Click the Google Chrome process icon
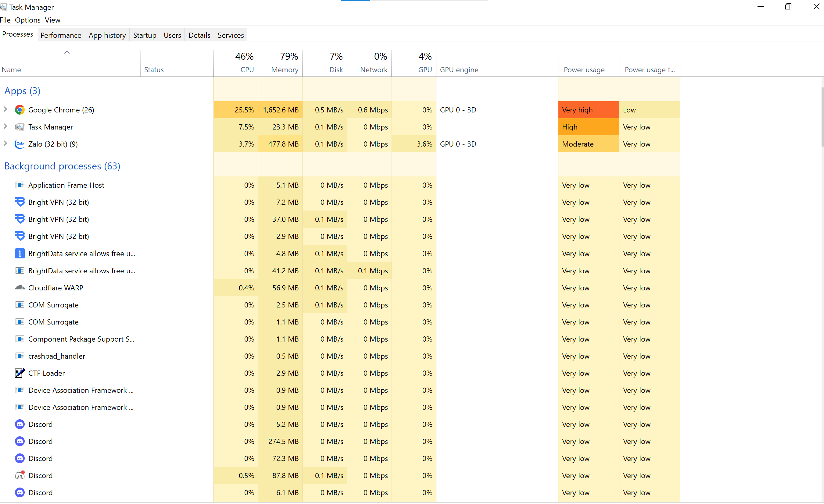 tap(20, 110)
